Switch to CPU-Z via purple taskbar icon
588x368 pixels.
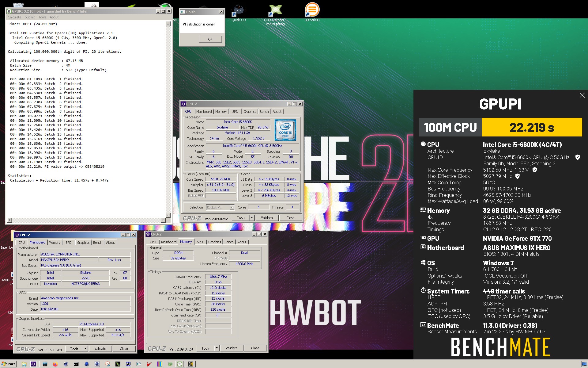(x=33, y=364)
